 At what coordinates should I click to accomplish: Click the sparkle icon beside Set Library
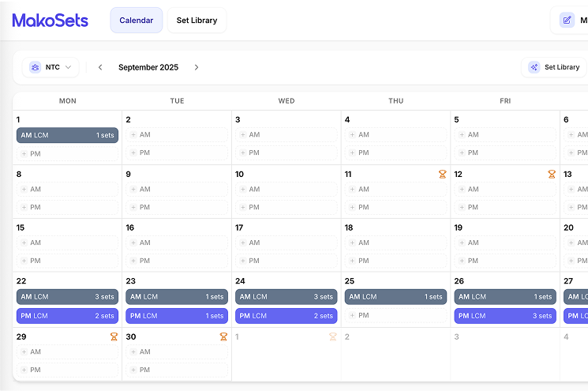534,68
